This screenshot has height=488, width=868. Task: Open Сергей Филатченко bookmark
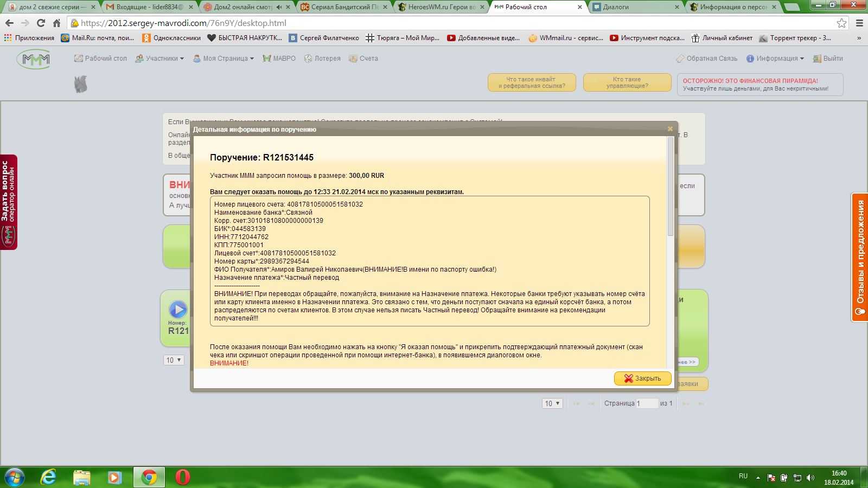pos(324,38)
